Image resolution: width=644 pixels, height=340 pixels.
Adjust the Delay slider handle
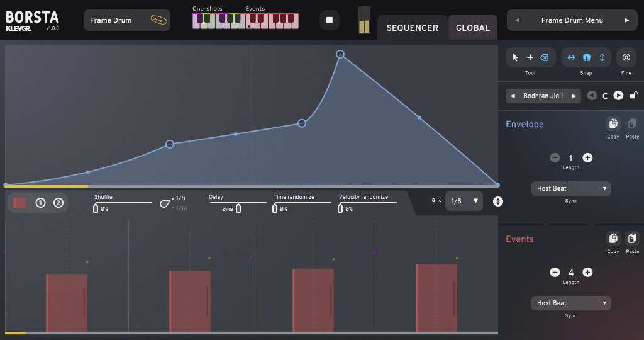click(x=238, y=208)
